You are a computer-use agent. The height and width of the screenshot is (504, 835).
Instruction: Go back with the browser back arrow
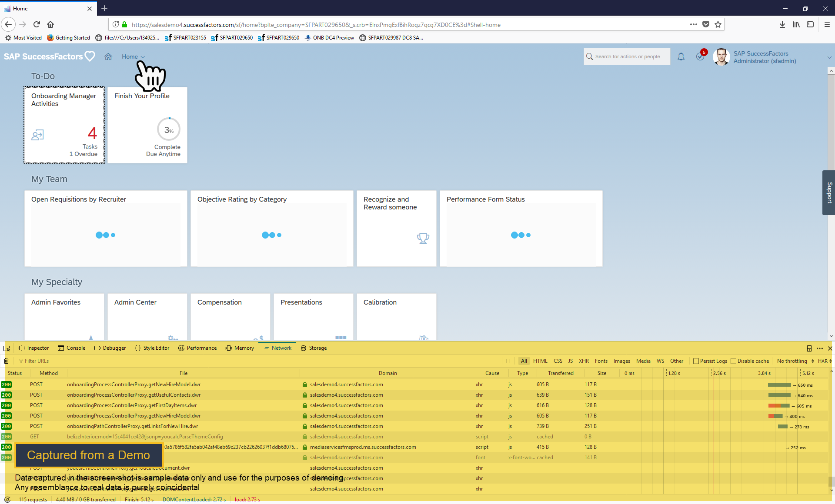pyautogui.click(x=8, y=24)
